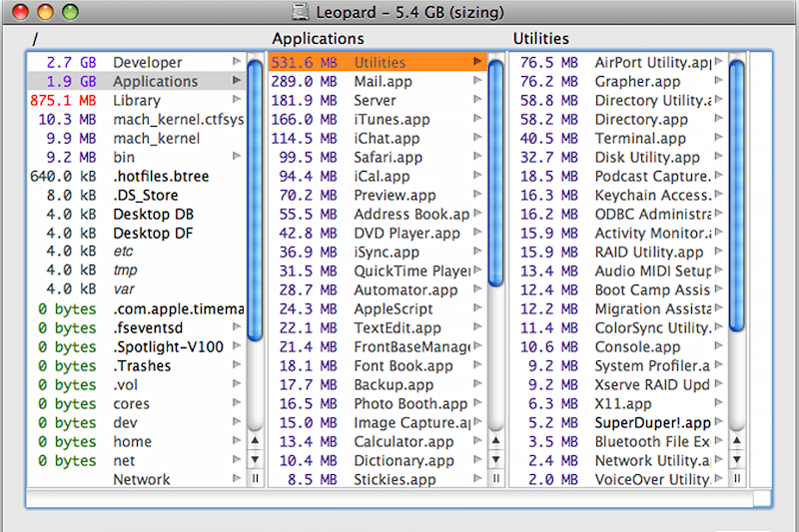The height and width of the screenshot is (532, 799).
Task: Select the highlighted Utilities folder row
Action: [378, 62]
